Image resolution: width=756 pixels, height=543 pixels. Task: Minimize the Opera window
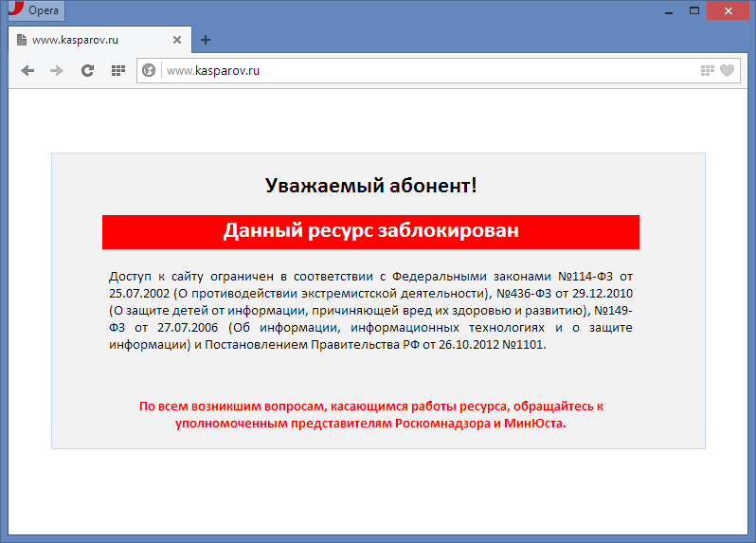click(x=669, y=11)
